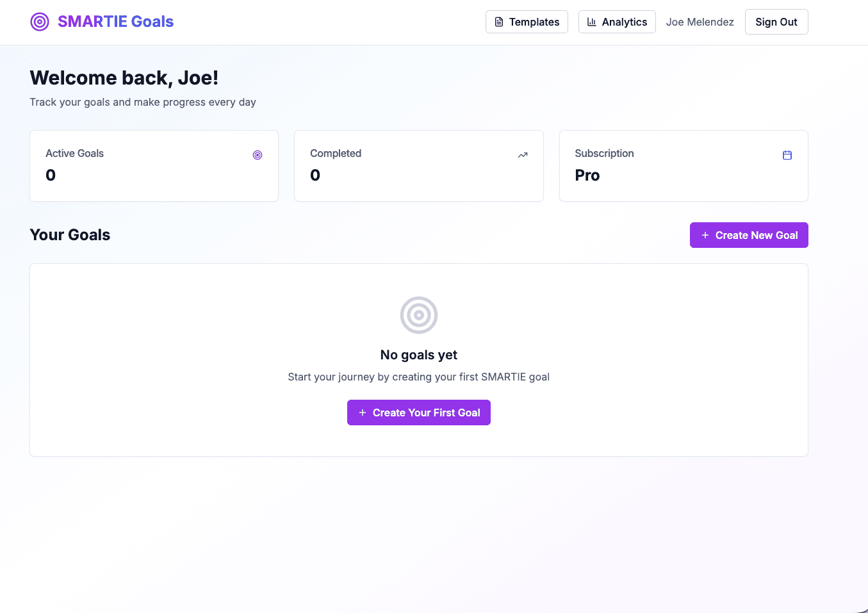This screenshot has height=613, width=868.
Task: Click the target icon in Active Goals card
Action: tap(258, 155)
